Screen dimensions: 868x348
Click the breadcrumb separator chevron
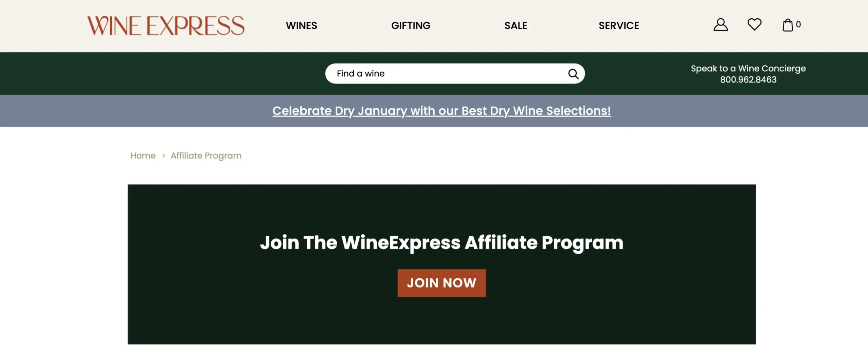(x=164, y=156)
